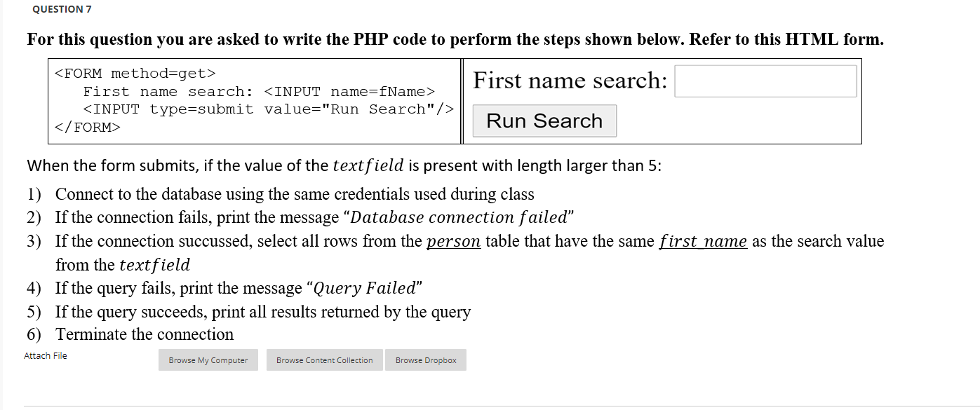Click the Browse My Computer button
This screenshot has height=410, width=980.
[x=208, y=360]
